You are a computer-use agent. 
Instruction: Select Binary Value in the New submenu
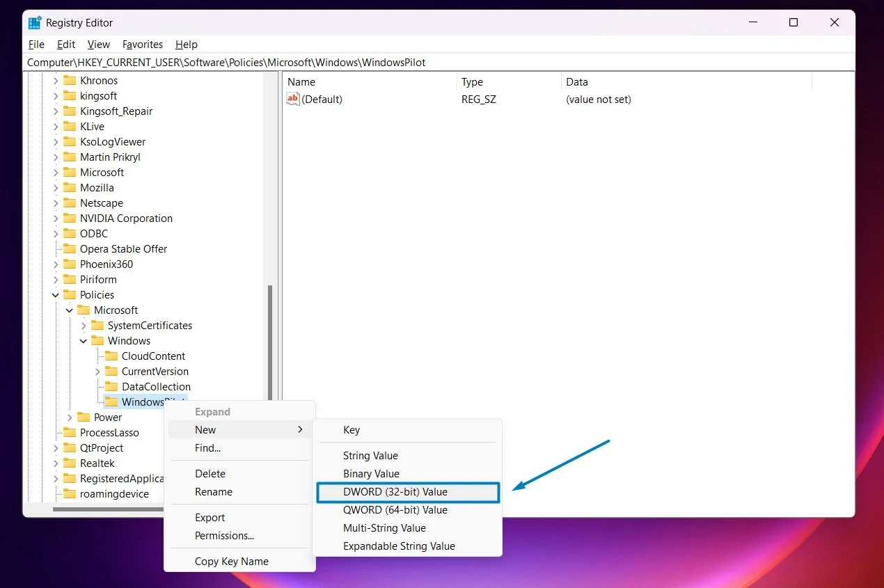pyautogui.click(x=407, y=474)
